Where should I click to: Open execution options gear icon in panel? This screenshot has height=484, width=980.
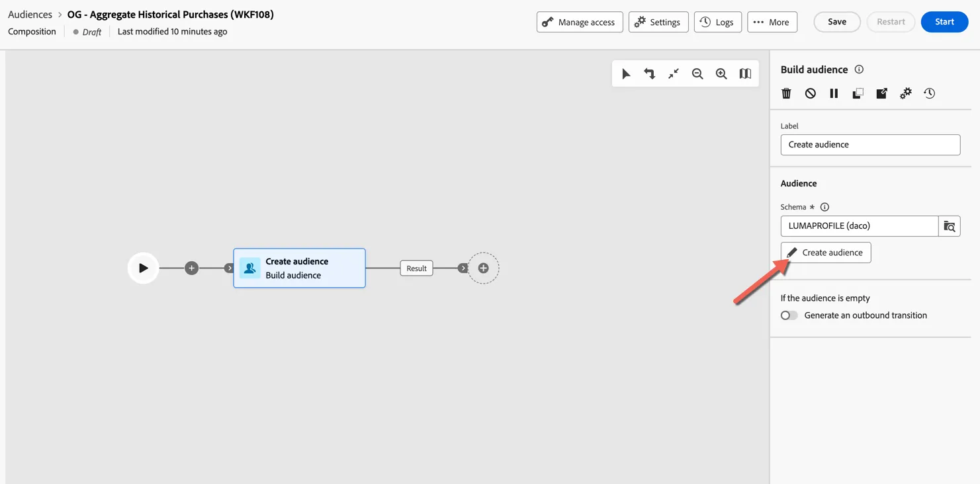coord(905,93)
